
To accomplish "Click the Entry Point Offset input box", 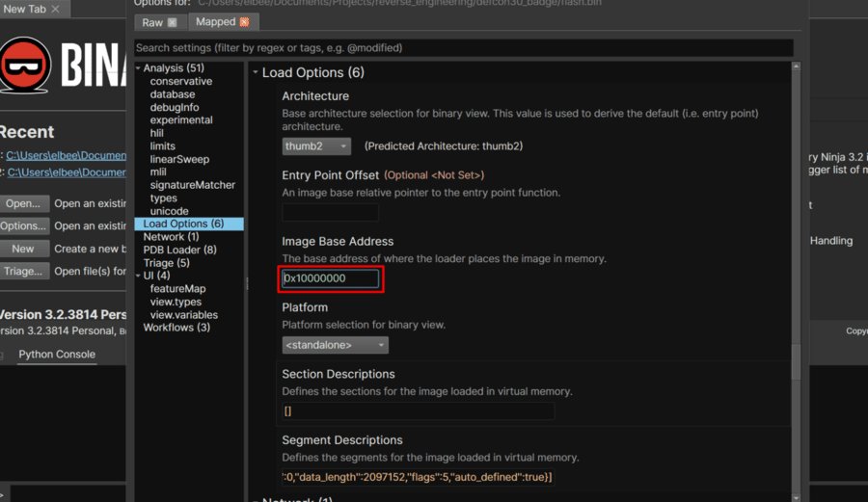I will [x=330, y=212].
